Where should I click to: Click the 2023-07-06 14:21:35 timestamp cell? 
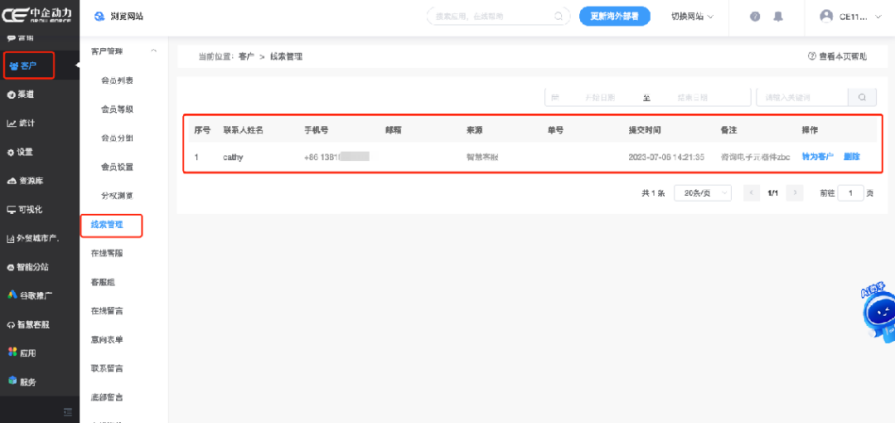point(666,156)
